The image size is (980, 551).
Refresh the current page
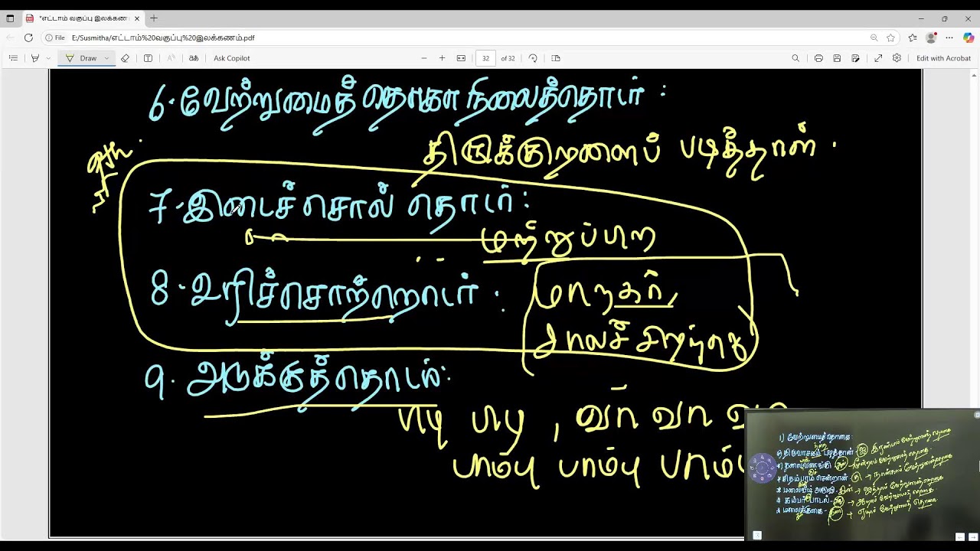click(28, 37)
